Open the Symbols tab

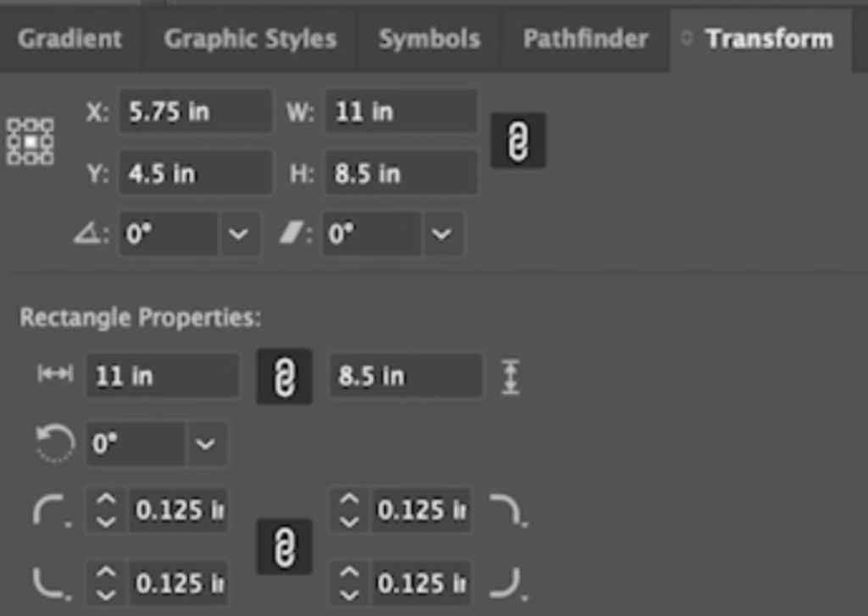(430, 39)
